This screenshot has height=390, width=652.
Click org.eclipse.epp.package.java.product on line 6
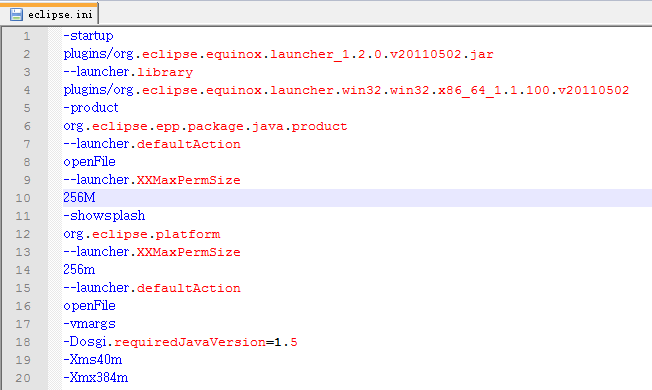(x=205, y=126)
